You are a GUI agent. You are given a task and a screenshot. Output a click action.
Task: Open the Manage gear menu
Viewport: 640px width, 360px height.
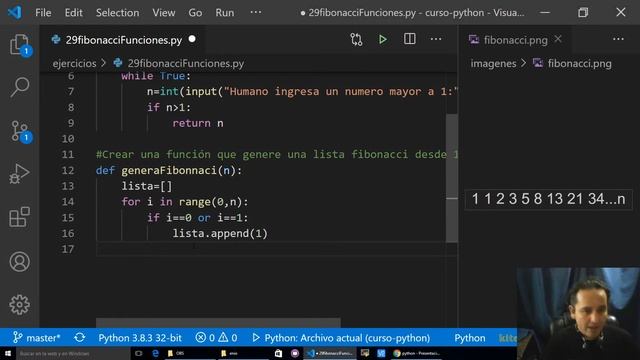click(x=19, y=304)
